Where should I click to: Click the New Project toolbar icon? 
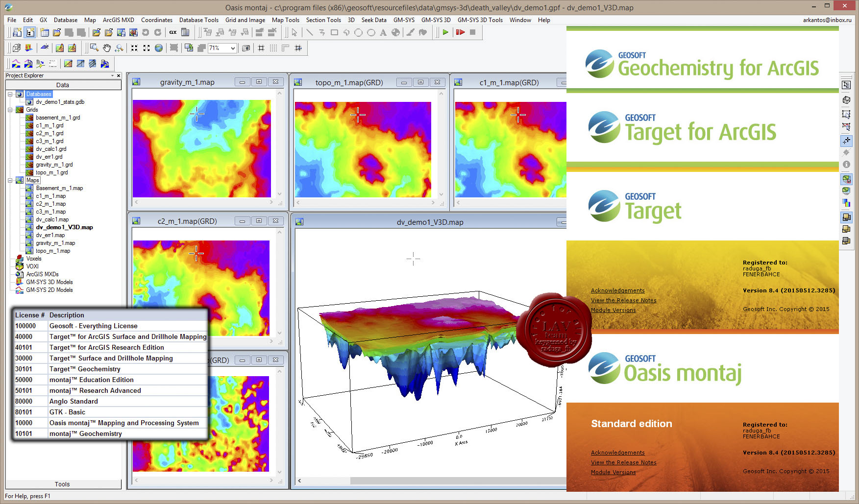point(17,32)
